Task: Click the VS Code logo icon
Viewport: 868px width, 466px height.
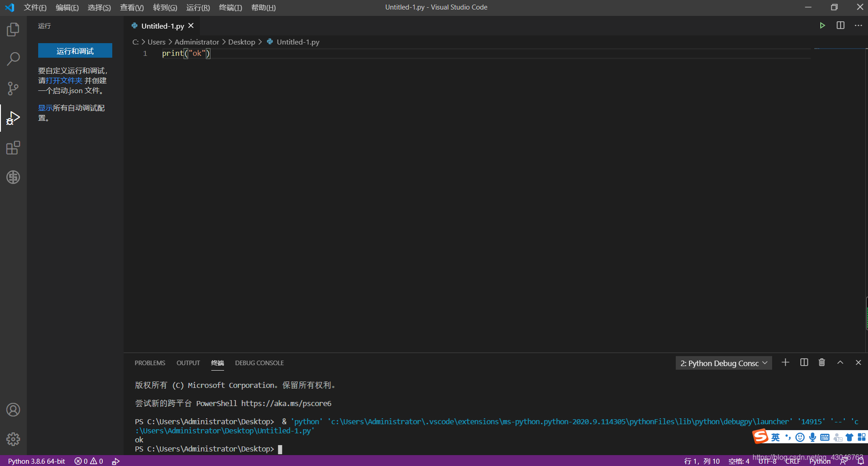Action: click(x=10, y=7)
